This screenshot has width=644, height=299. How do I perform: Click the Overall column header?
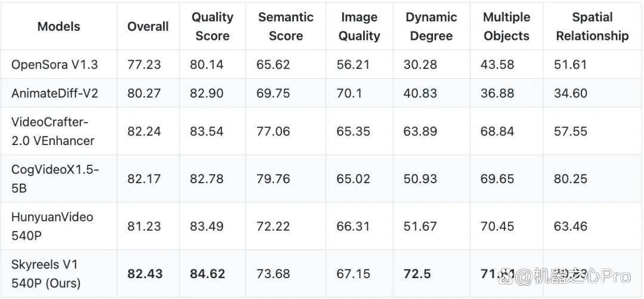click(x=148, y=26)
